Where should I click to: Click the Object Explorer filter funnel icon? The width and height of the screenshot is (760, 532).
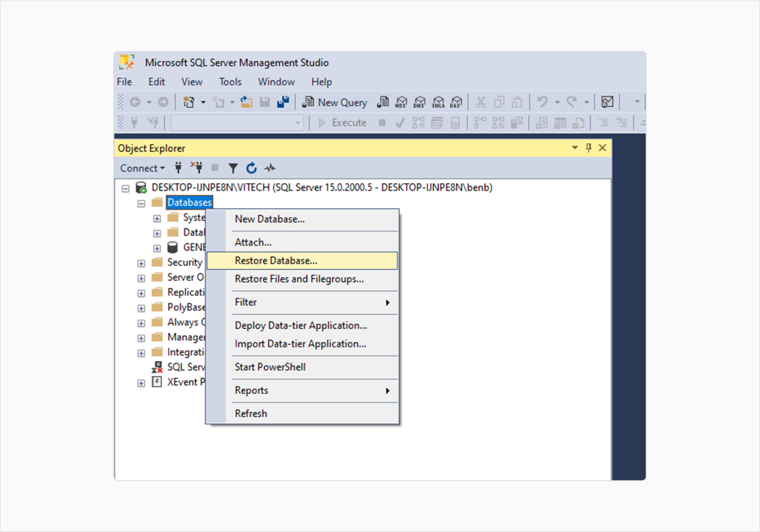coord(233,168)
